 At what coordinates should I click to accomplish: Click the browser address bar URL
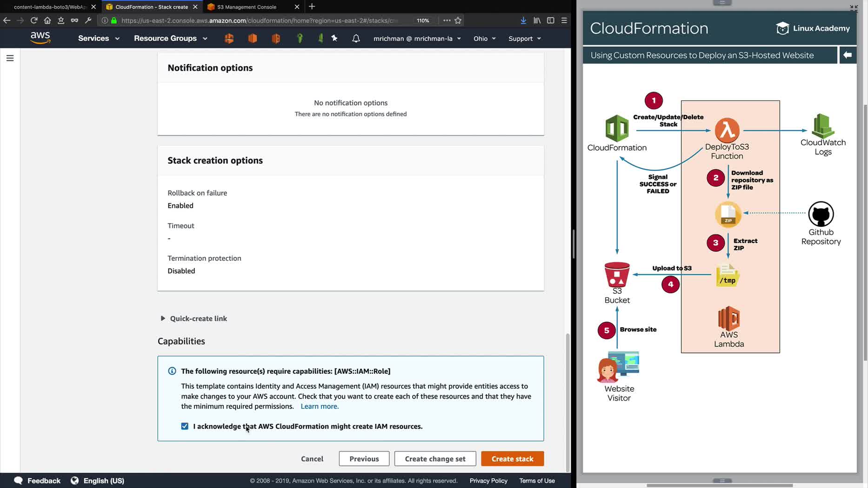point(260,20)
